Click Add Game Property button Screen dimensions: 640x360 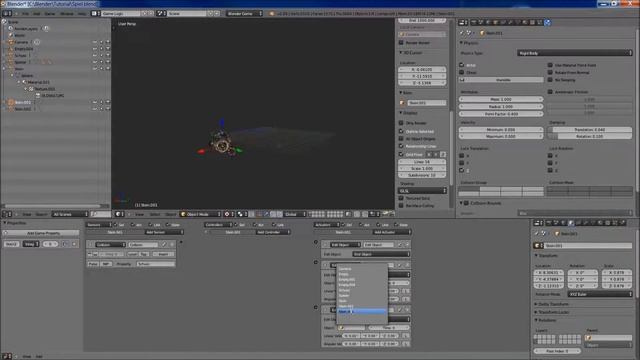tap(43, 233)
